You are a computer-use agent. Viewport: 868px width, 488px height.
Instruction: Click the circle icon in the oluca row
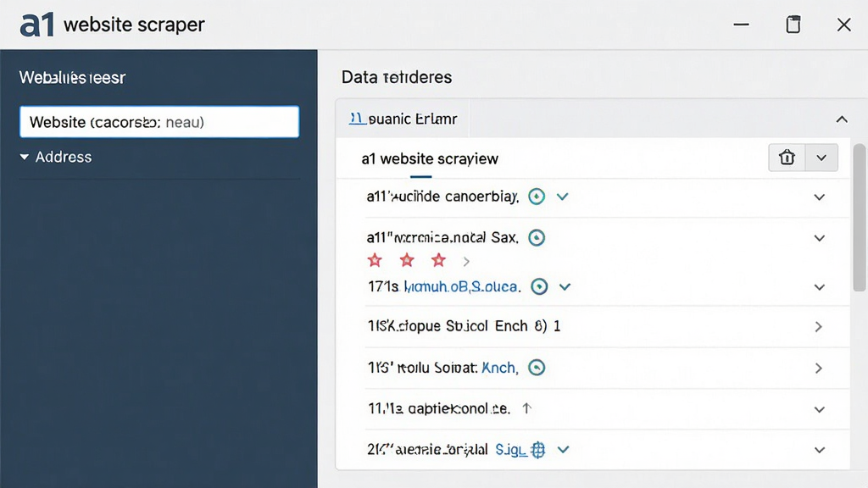pyautogui.click(x=539, y=286)
